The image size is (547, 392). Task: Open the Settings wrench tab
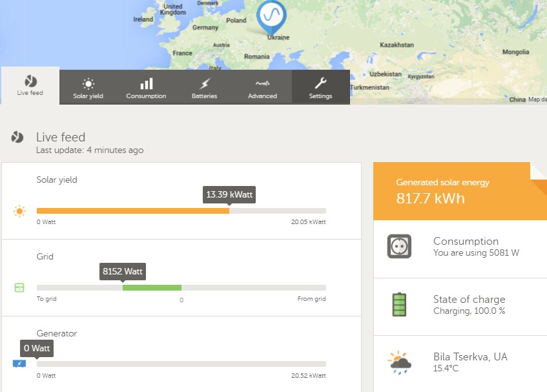(x=320, y=88)
